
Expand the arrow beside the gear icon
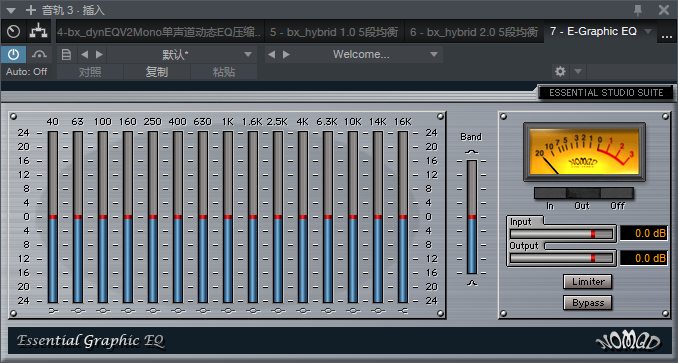tap(578, 71)
